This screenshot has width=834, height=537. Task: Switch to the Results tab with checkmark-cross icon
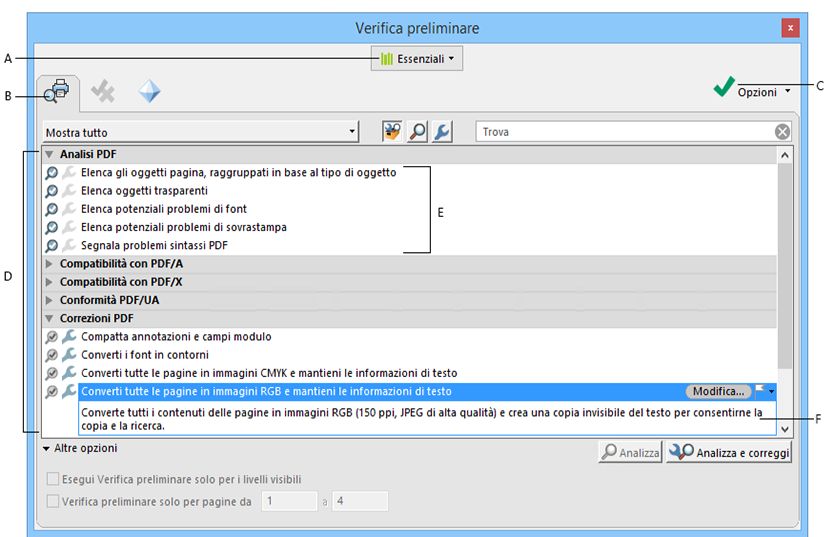(x=103, y=91)
